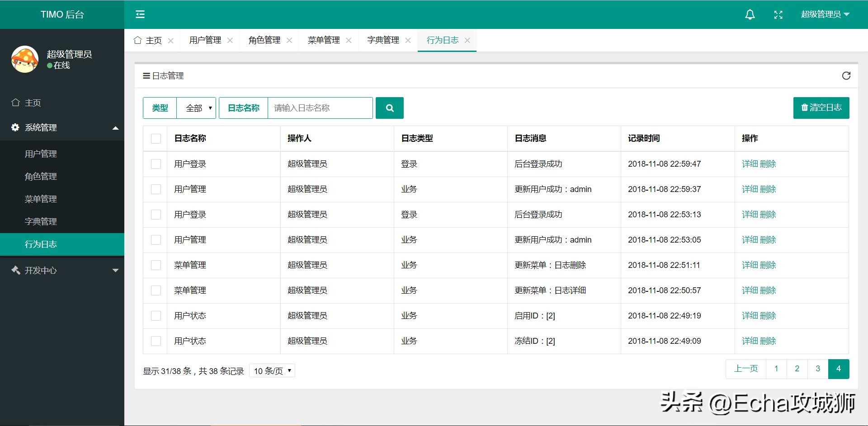This screenshot has height=426, width=868.
Task: Open 开发中心 via its wrench icon
Action: [x=15, y=270]
